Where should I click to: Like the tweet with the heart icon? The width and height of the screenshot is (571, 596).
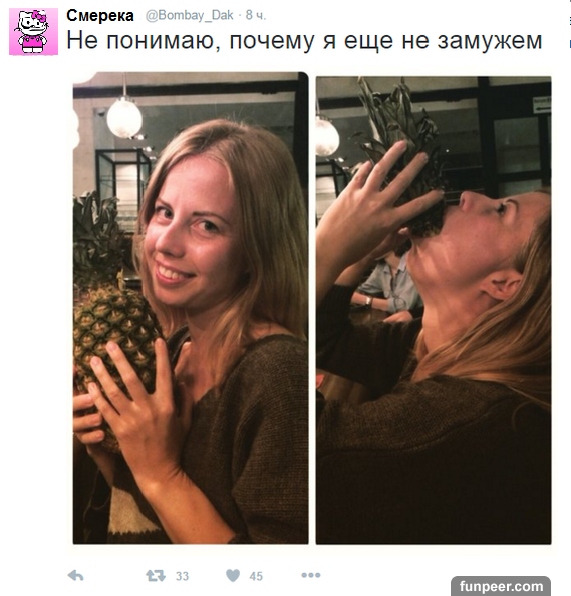point(233,575)
